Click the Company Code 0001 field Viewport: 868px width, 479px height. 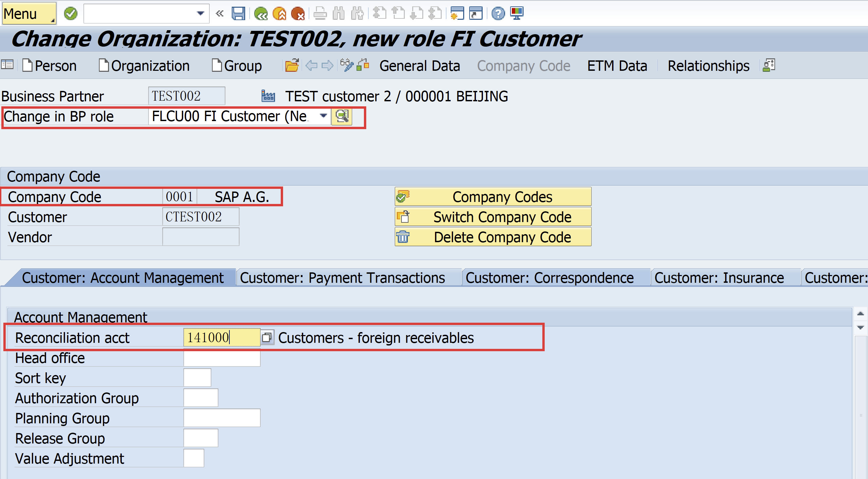179,197
